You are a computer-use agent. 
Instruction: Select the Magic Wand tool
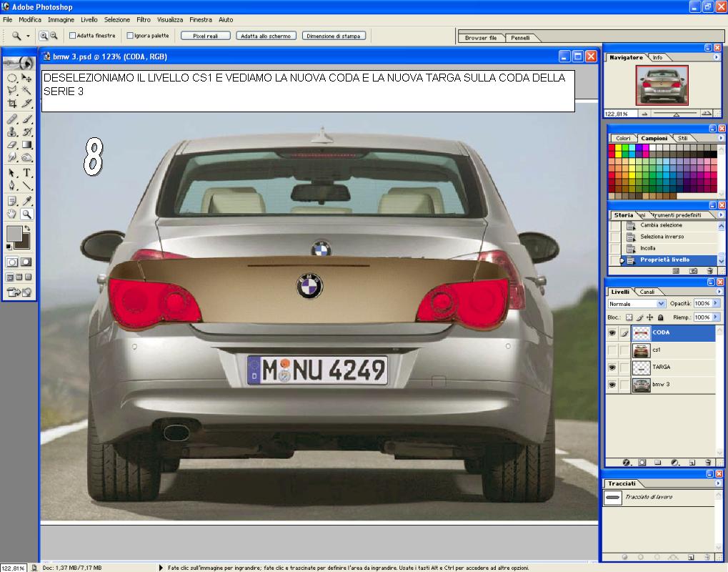26,91
